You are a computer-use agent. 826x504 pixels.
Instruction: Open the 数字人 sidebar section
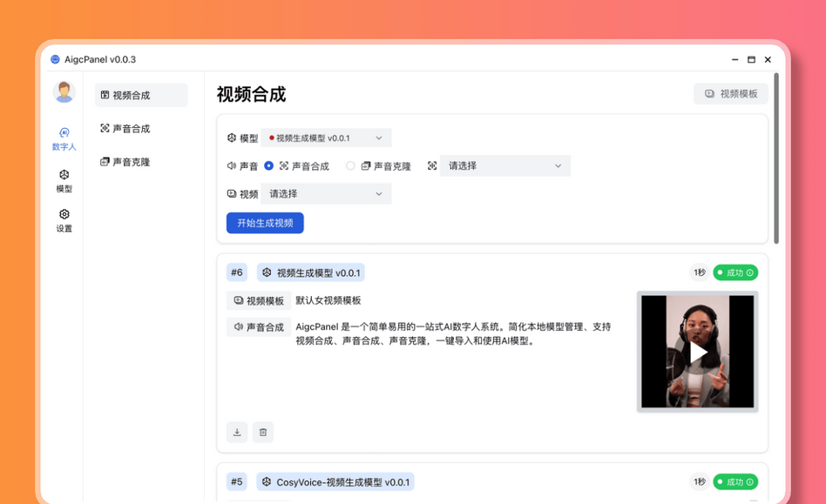[x=64, y=139]
